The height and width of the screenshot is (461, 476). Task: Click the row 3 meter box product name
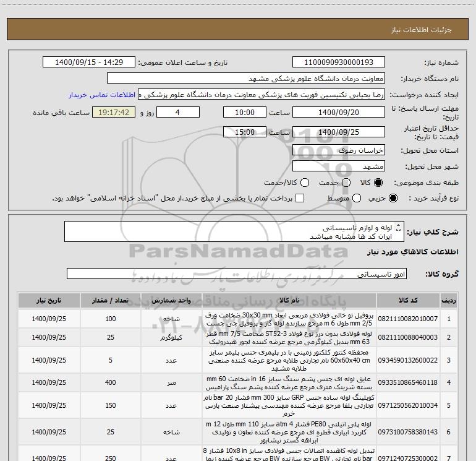click(289, 360)
